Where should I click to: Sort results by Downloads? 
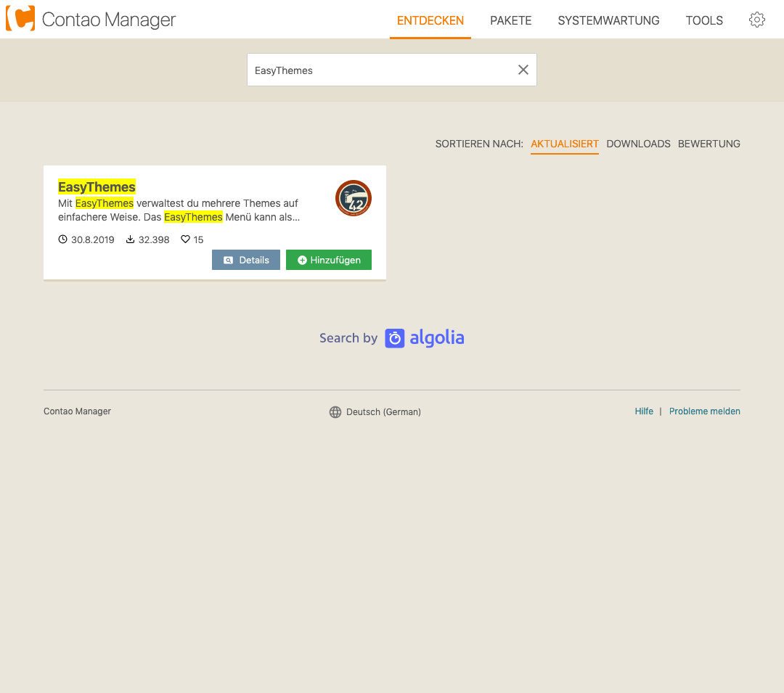click(638, 144)
